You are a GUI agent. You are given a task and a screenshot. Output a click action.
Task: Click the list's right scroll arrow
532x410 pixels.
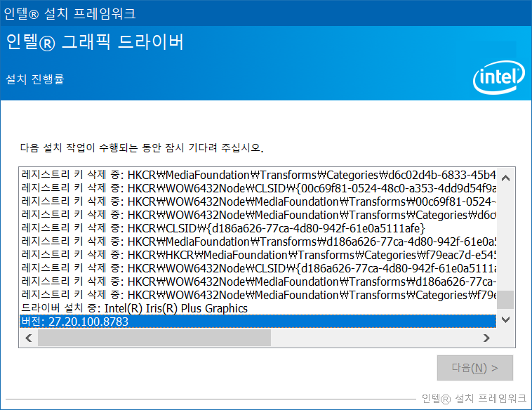coord(486,338)
